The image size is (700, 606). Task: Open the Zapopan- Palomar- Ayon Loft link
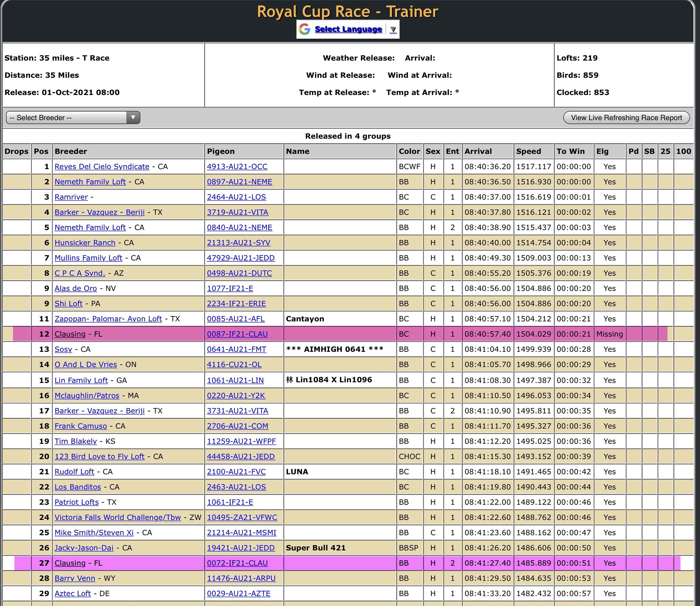pyautogui.click(x=108, y=319)
